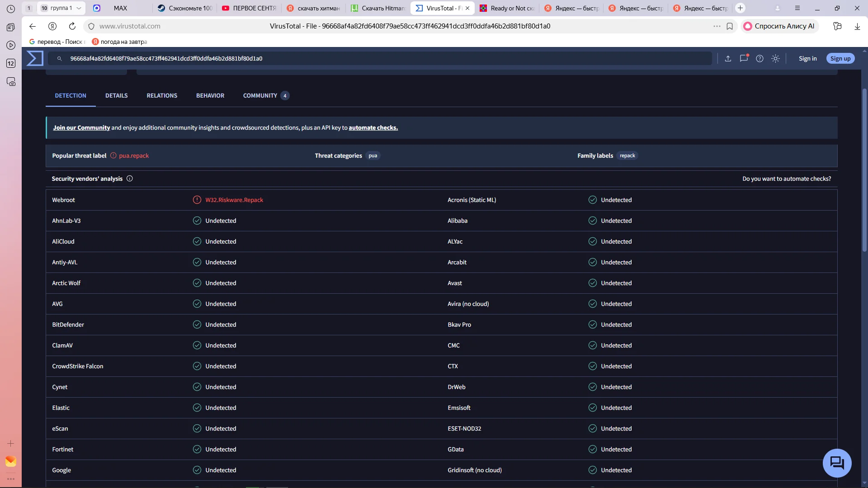Click the pua threat category tag
This screenshot has height=488, width=868.
pos(373,155)
